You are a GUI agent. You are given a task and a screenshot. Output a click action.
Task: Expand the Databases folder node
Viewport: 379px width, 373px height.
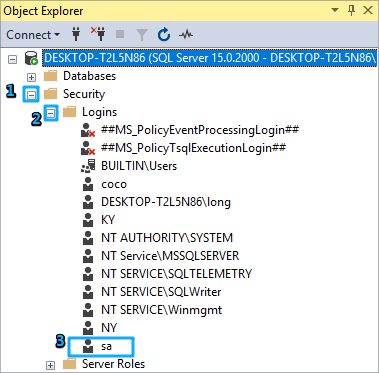tap(31, 78)
